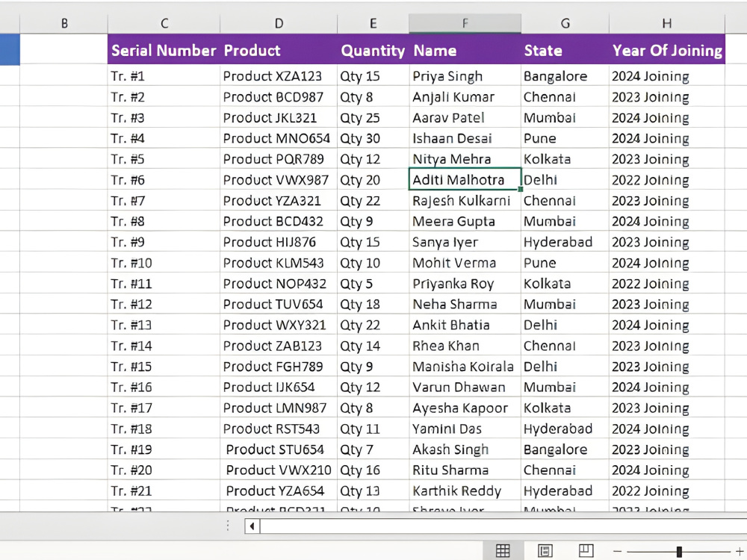Click the zoom out minus button
Image resolution: width=747 pixels, height=560 pixels.
[618, 551]
